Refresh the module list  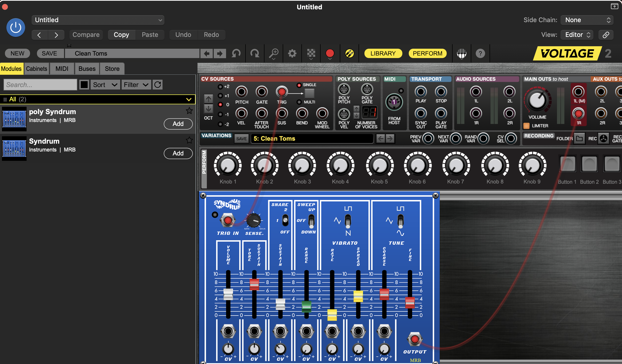pyautogui.click(x=158, y=85)
